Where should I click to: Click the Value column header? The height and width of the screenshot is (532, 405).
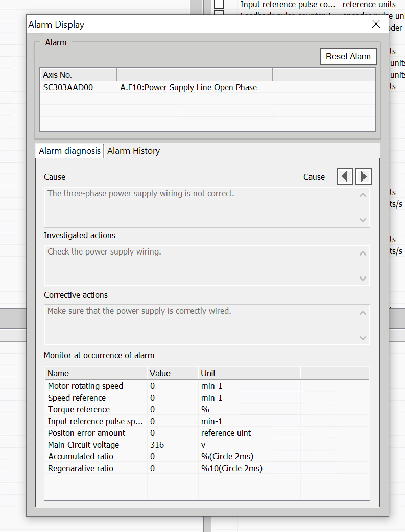(x=172, y=373)
